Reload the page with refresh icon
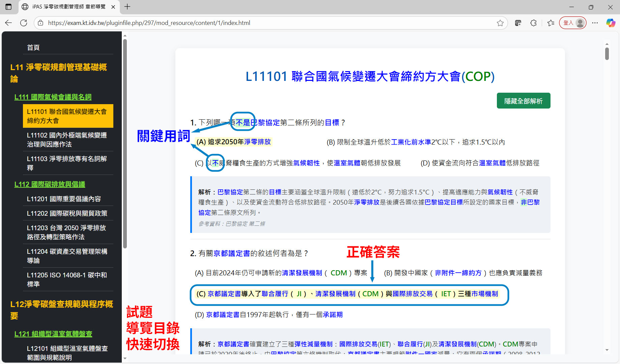The image size is (620, 364). [x=24, y=23]
